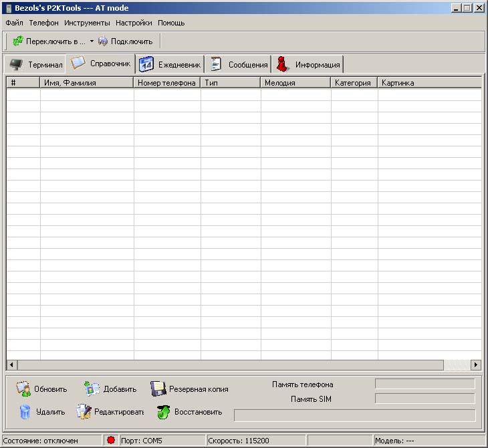Viewport: 488px width, 448px height.
Task: Click the Память телефона progress bar
Action: tap(425, 384)
